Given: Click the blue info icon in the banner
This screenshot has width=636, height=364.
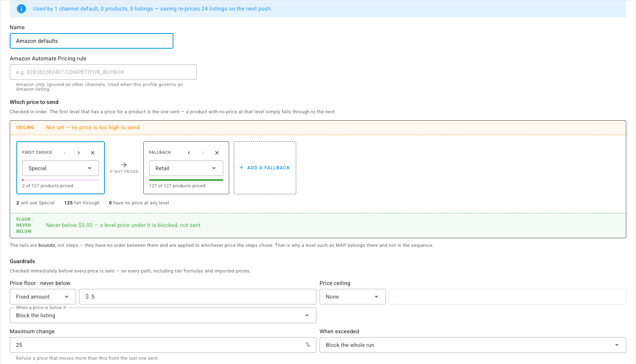Looking at the screenshot, I should click(x=21, y=9).
